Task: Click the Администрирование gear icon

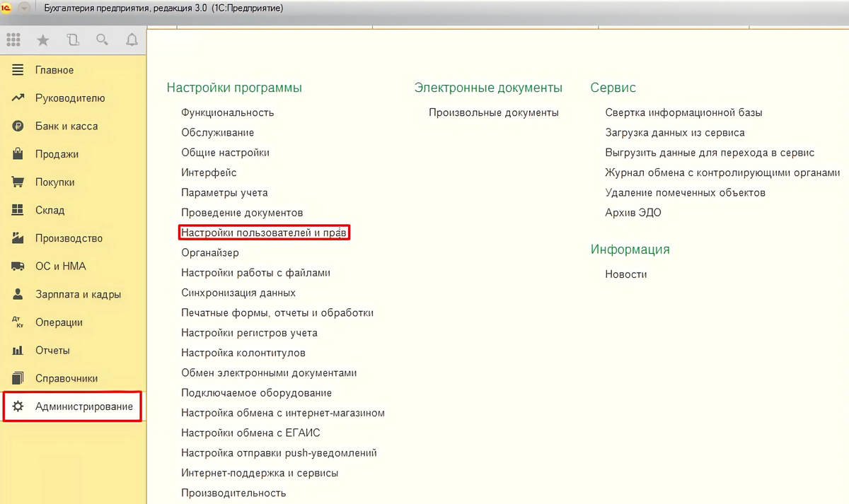Action: [18, 406]
